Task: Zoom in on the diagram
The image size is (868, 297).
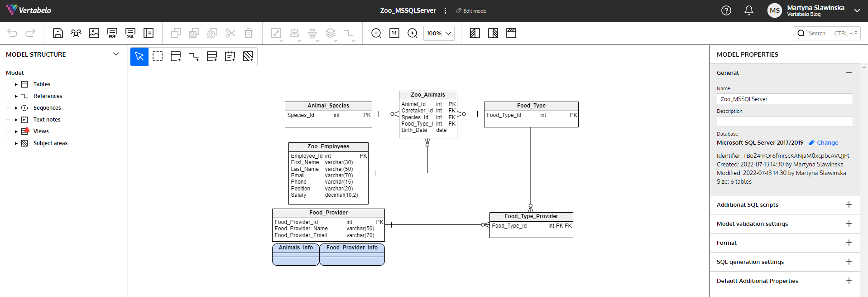Action: (x=412, y=33)
